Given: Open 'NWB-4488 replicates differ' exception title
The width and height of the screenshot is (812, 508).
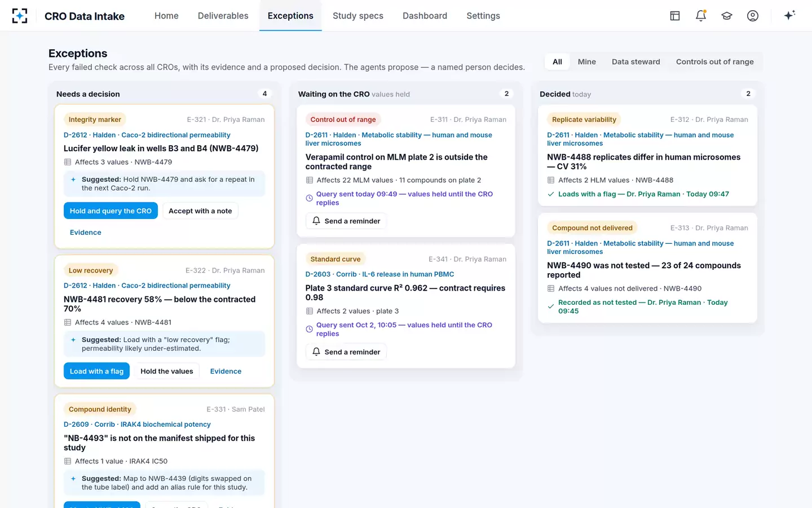Looking at the screenshot, I should [x=643, y=161].
